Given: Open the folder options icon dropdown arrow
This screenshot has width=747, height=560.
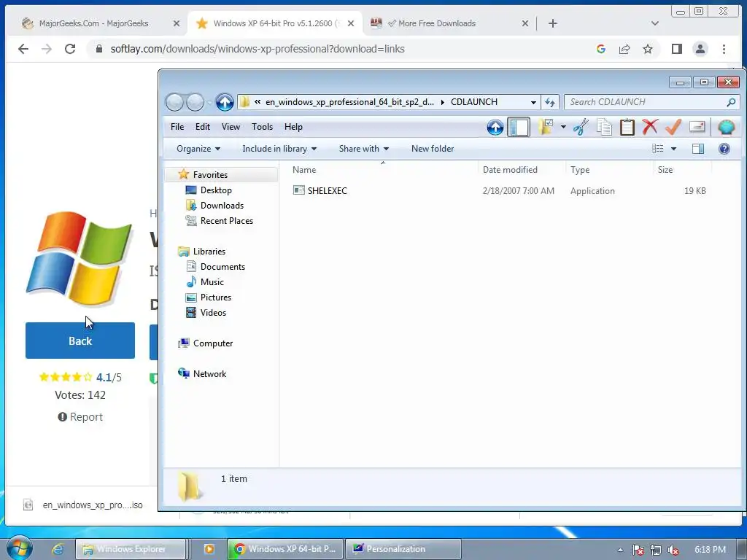Looking at the screenshot, I should (563, 127).
